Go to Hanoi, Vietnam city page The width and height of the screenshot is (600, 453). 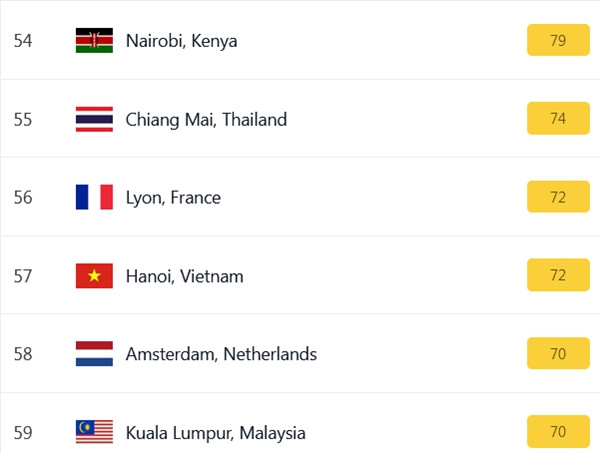tap(184, 275)
